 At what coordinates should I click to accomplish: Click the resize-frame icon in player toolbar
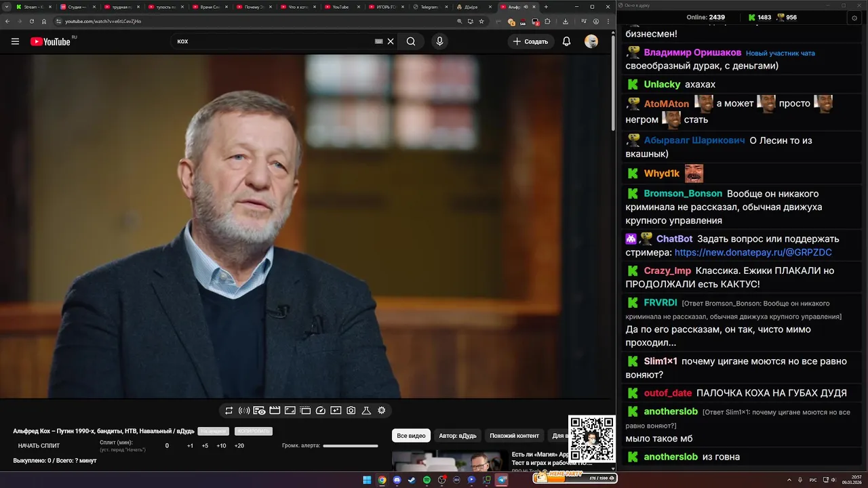tap(290, 411)
